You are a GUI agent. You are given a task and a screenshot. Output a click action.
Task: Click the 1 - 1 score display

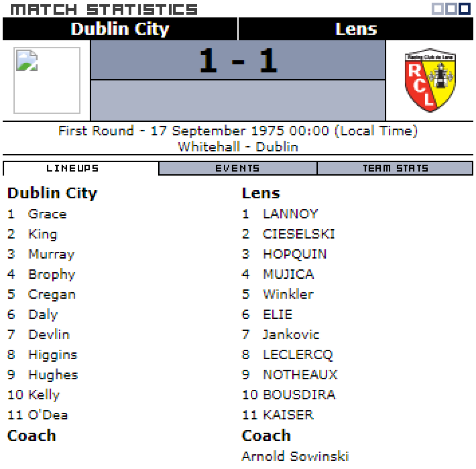(x=238, y=60)
